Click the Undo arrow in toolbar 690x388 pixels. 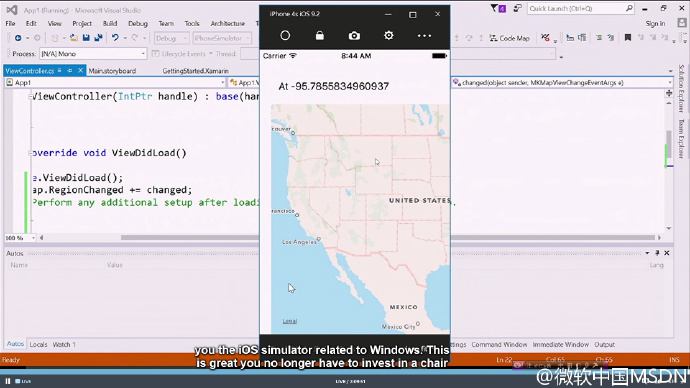(115, 38)
